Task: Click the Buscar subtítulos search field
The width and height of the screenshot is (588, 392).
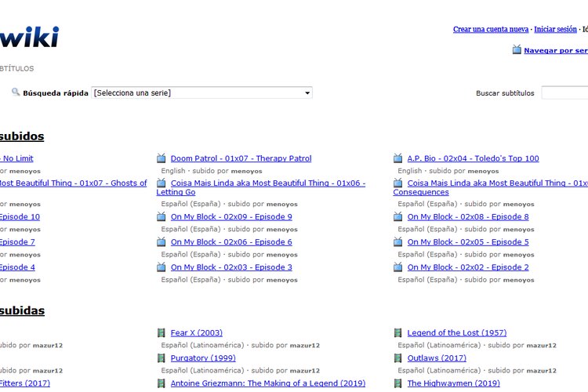Action: [x=564, y=93]
